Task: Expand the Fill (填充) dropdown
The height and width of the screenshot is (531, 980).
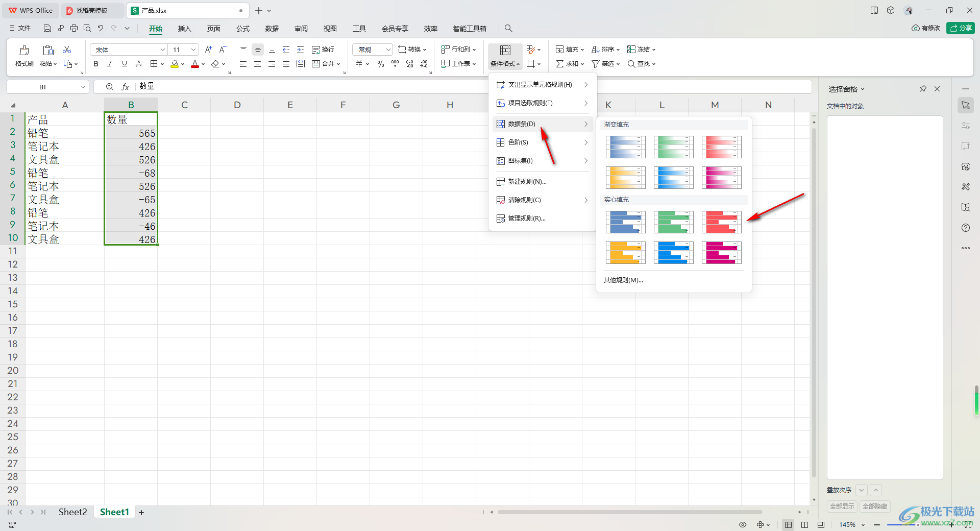Action: (x=582, y=50)
